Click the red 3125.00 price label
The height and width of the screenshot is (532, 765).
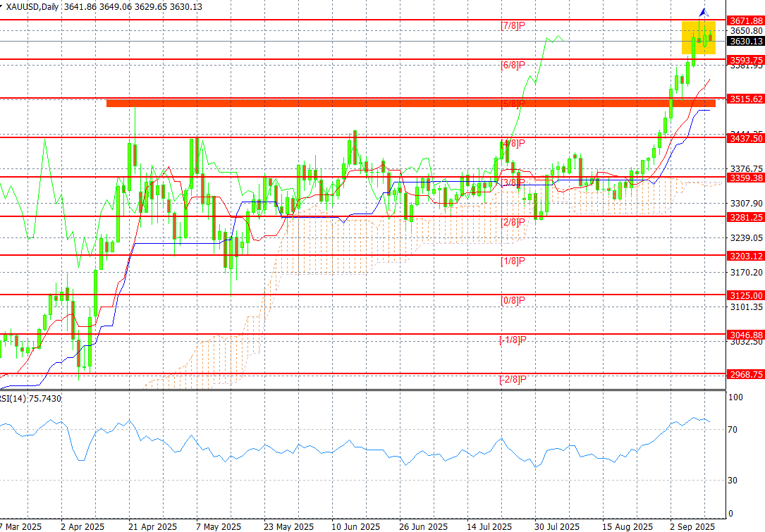tap(745, 295)
